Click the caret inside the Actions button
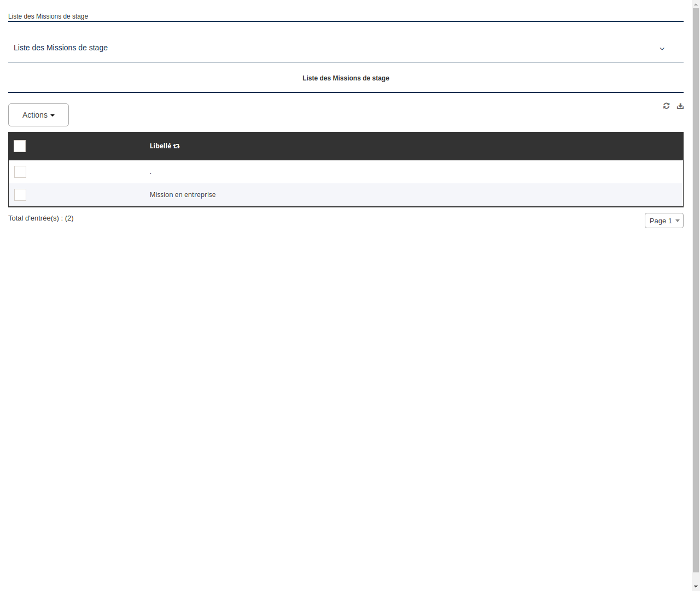Screen dimensions: 700x591 tap(53, 115)
